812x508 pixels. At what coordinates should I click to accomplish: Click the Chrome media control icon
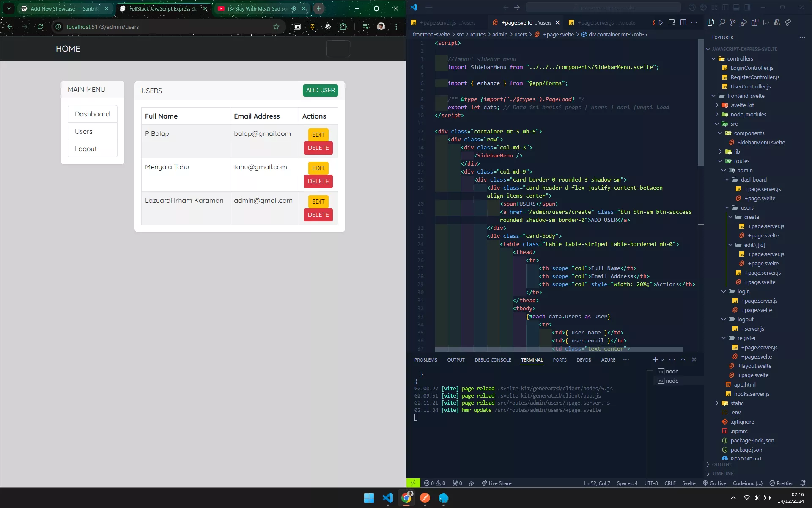pos(366,27)
